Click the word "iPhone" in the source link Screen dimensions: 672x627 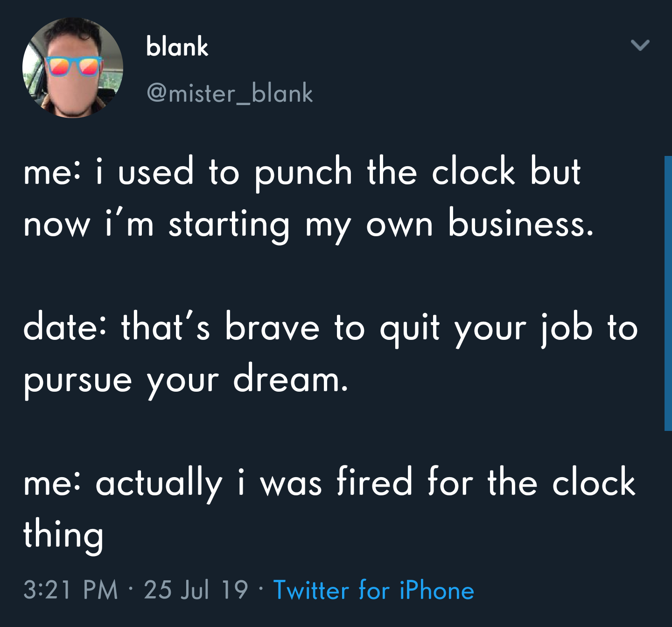click(437, 590)
